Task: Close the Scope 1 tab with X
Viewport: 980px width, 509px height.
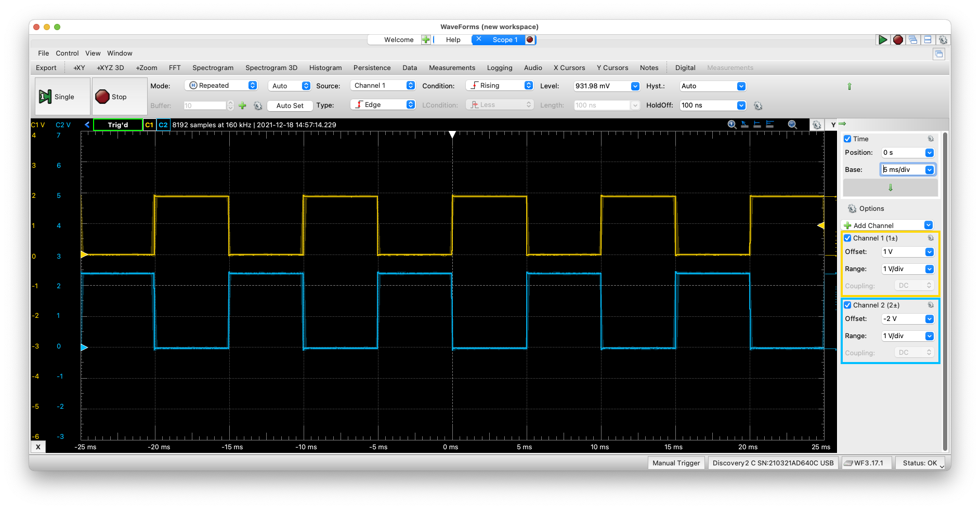Action: [479, 39]
